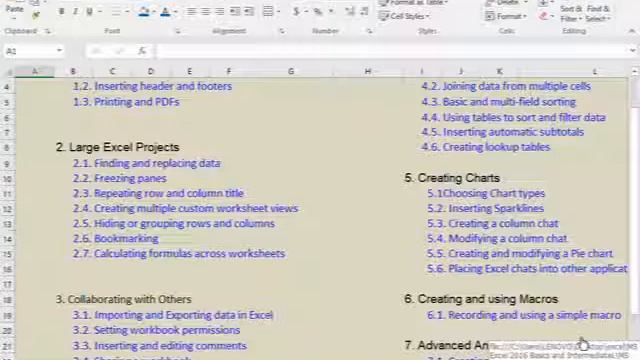Open link 2.1 Finding and replacing data
The image size is (640, 360).
click(147, 163)
